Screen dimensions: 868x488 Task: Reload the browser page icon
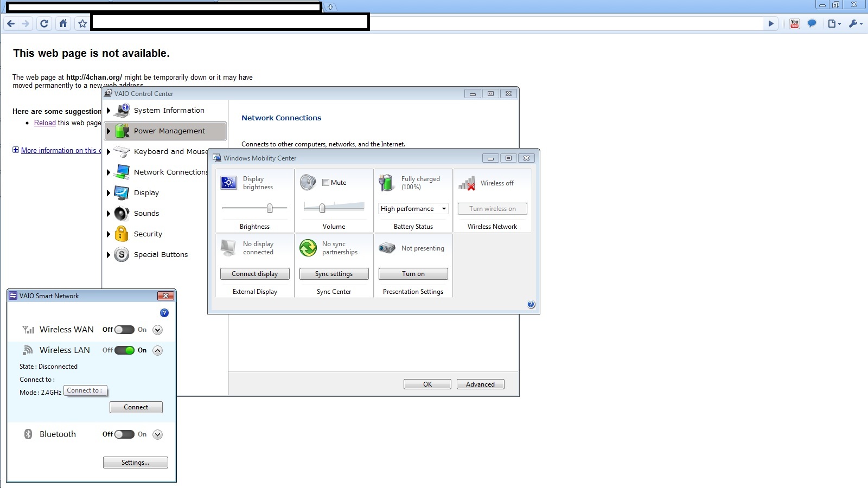[x=44, y=24]
